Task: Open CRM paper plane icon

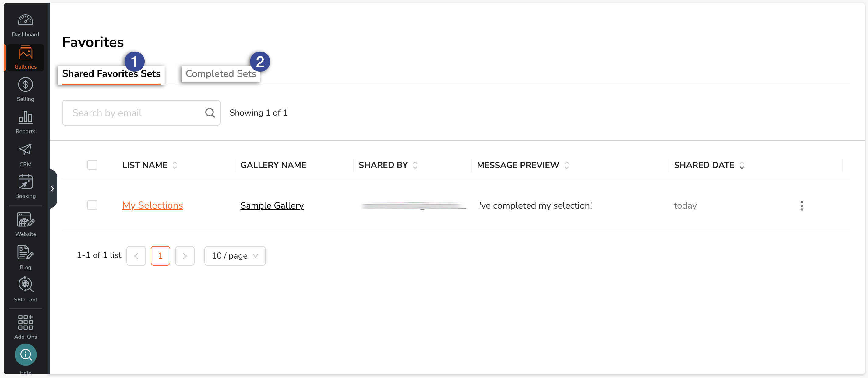Action: 25,150
